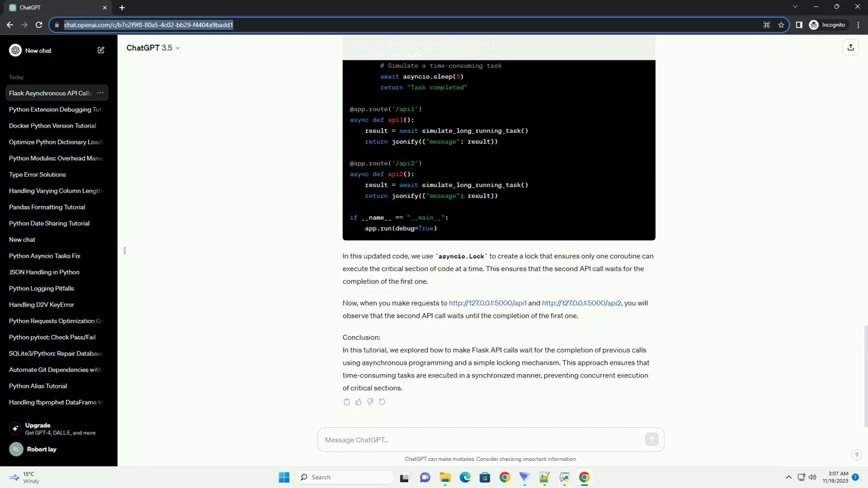Open Python Modules: Overhead chat

[x=56, y=158]
